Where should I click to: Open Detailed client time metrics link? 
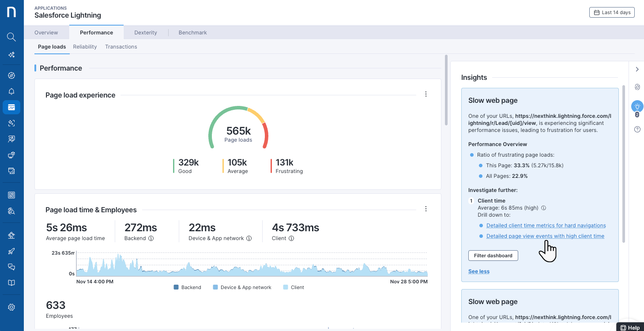coord(546,226)
